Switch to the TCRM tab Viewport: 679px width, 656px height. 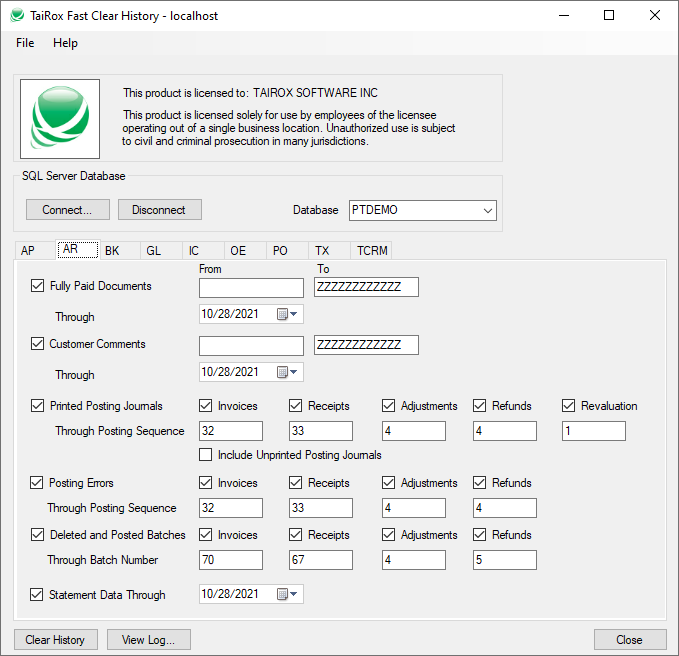tap(372, 251)
